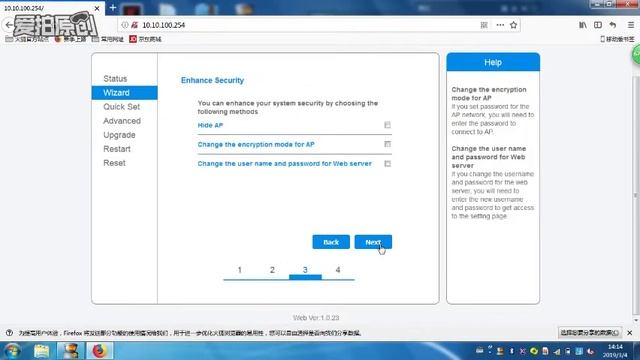Click the Next button
This screenshot has height=360, width=640.
(373, 242)
